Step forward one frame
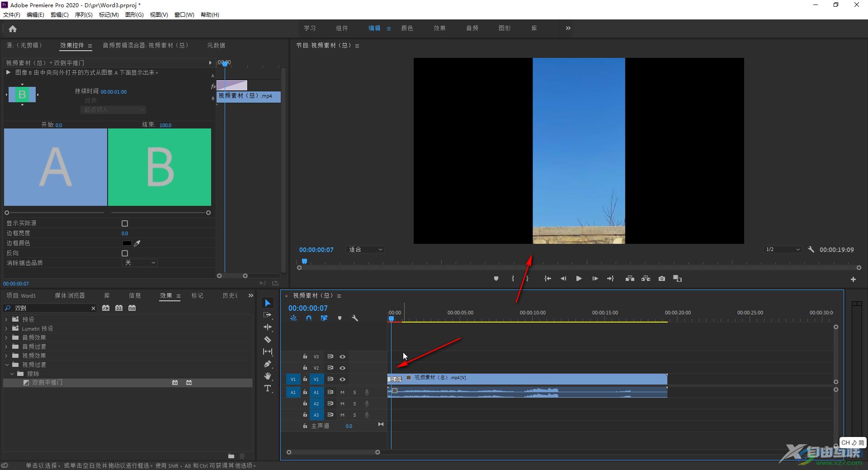This screenshot has width=868, height=470. 595,279
